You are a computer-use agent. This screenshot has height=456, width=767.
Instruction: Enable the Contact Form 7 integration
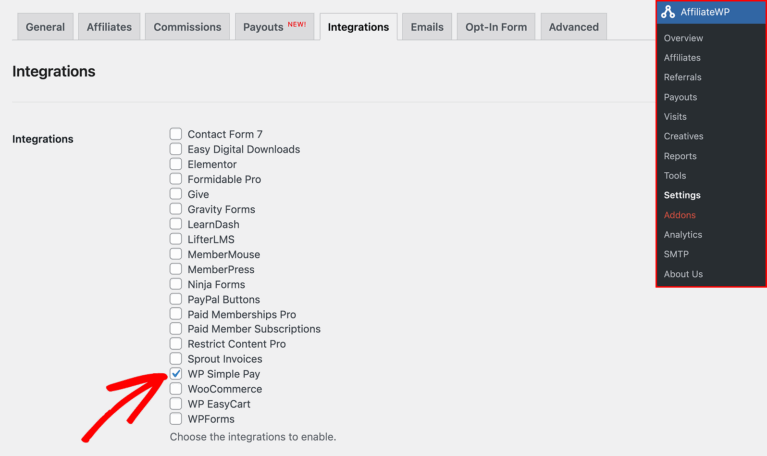click(x=176, y=134)
